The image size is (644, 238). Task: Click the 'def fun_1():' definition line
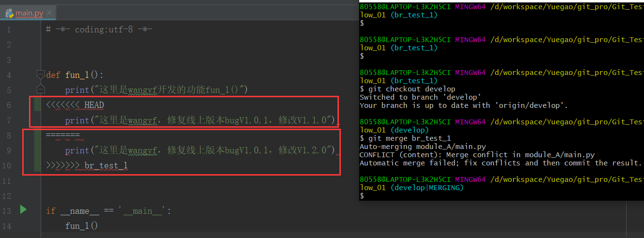click(x=75, y=75)
